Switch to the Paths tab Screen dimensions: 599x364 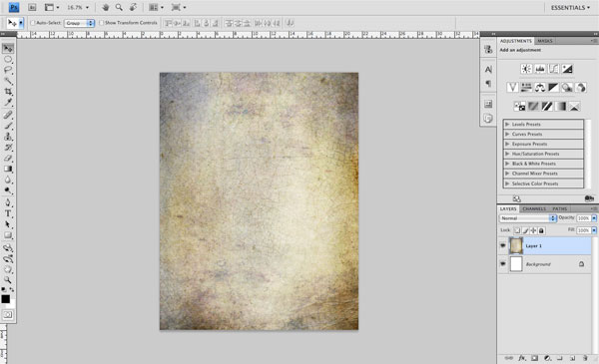(560, 208)
